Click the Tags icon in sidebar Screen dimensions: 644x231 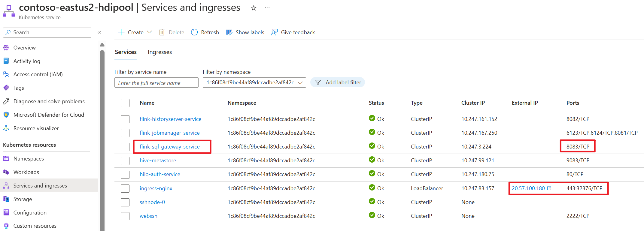(6, 88)
